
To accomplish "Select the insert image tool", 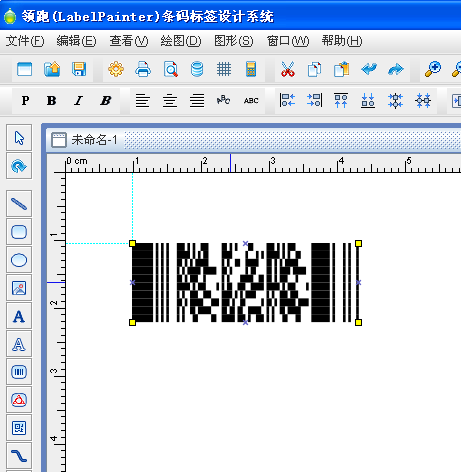I will tap(19, 288).
